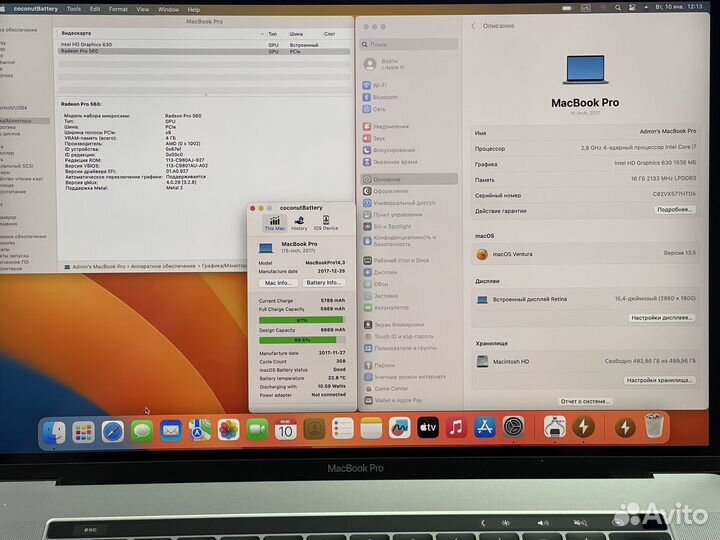Select Radeon Pro 560 row in graphics list

pyautogui.click(x=204, y=51)
